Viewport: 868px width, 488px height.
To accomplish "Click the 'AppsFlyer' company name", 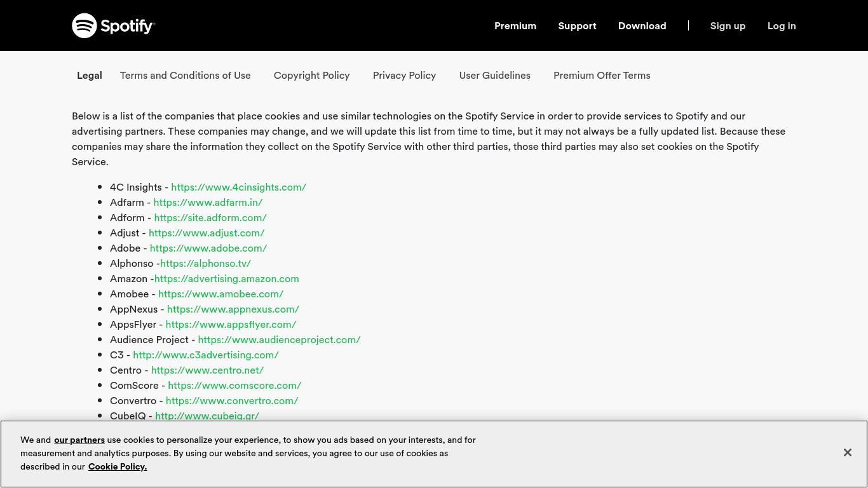I will pyautogui.click(x=133, y=324).
